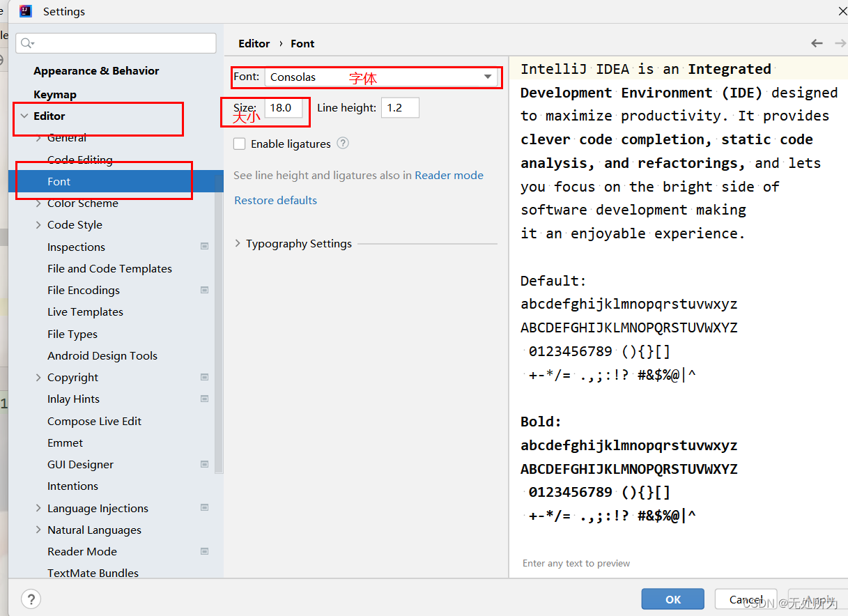The image size is (848, 616).
Task: Click project-level icon beside File Encodings
Action: tap(204, 290)
